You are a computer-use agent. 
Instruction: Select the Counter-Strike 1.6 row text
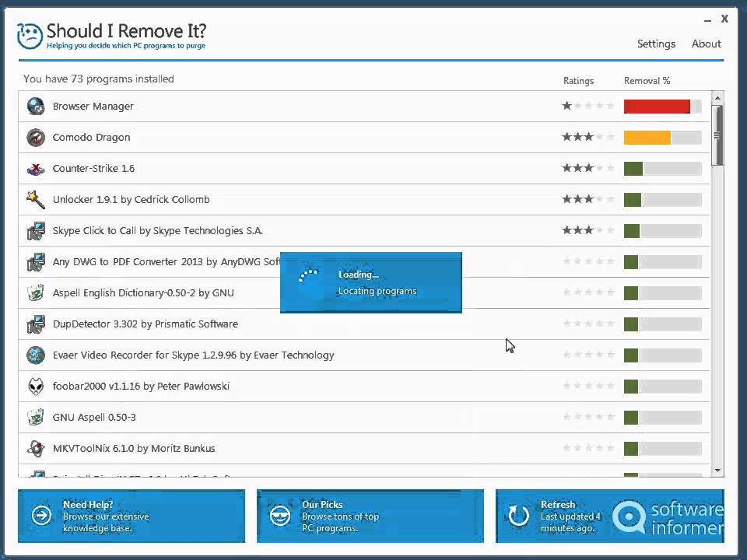coord(93,169)
